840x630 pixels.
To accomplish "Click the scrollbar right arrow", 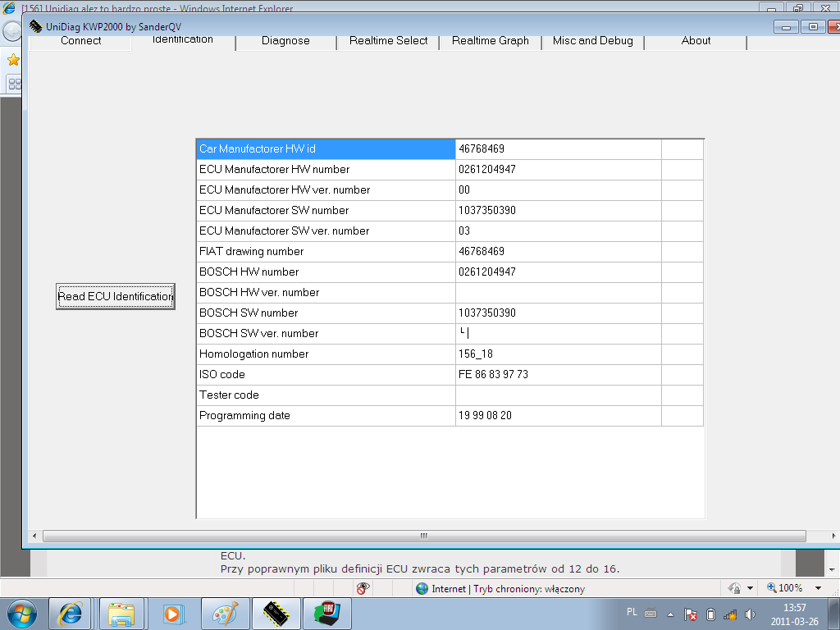I will (x=833, y=536).
